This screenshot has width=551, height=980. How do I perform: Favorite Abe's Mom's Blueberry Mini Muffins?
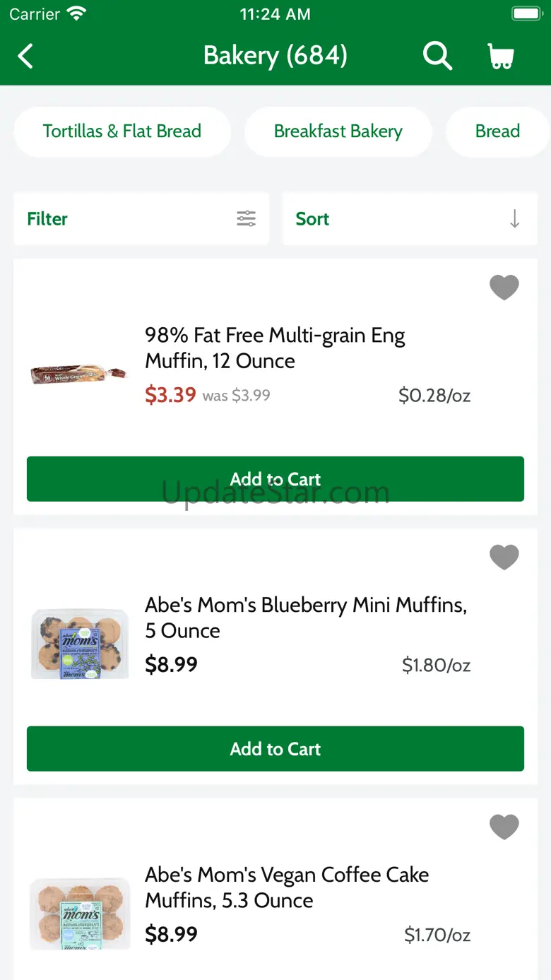(x=504, y=557)
